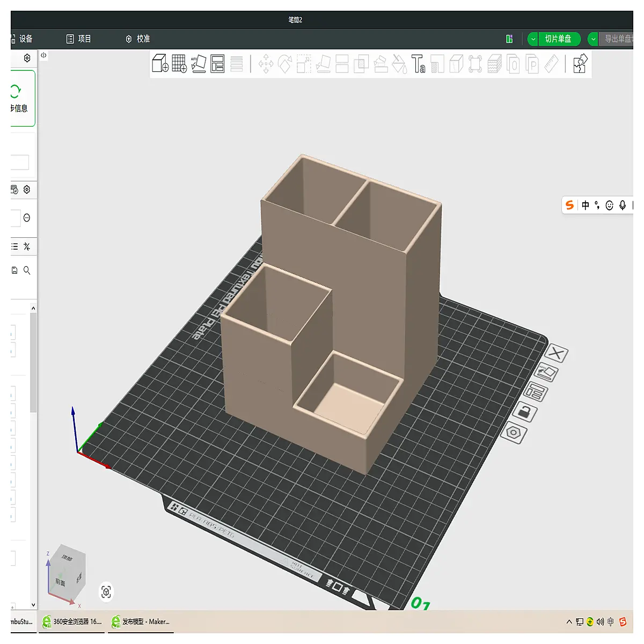Select the Move tool in the toolbar
644x644 pixels.
(266, 64)
